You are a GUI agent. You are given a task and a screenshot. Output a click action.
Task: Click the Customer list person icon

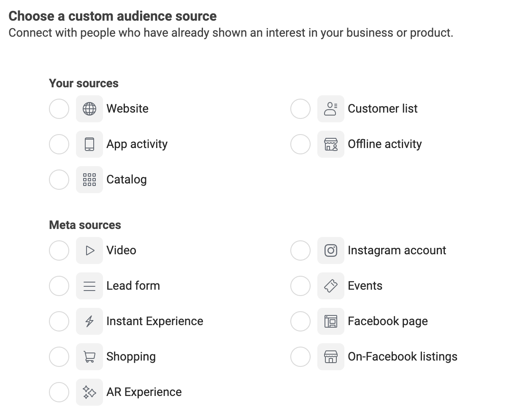coord(331,109)
